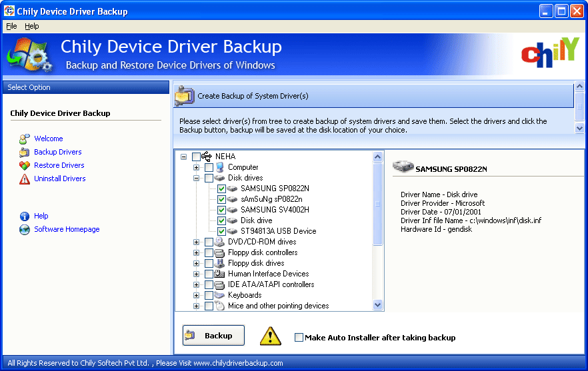Click the DVD/CD-ROM drives icon
This screenshot has width=588, height=371.
click(220, 242)
